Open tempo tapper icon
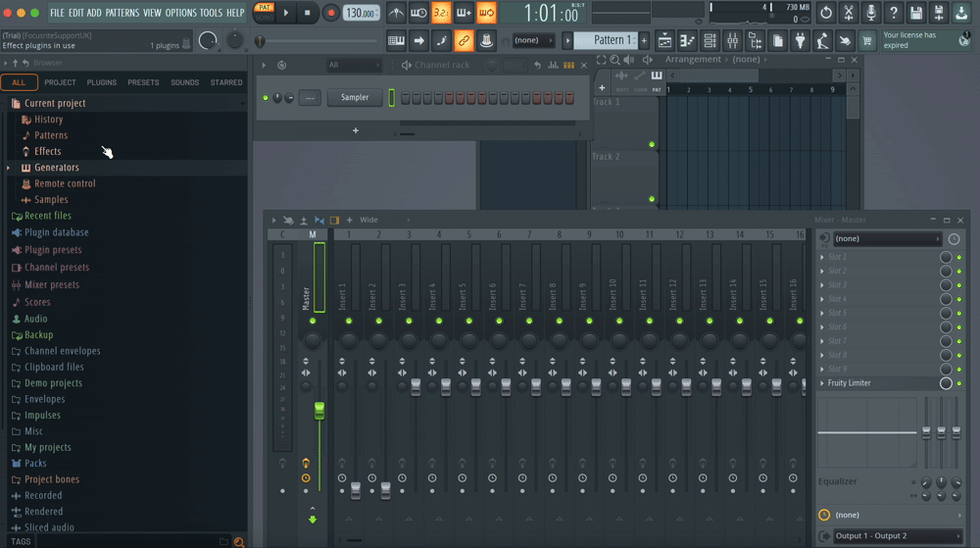This screenshot has width=980, height=548. point(822,41)
